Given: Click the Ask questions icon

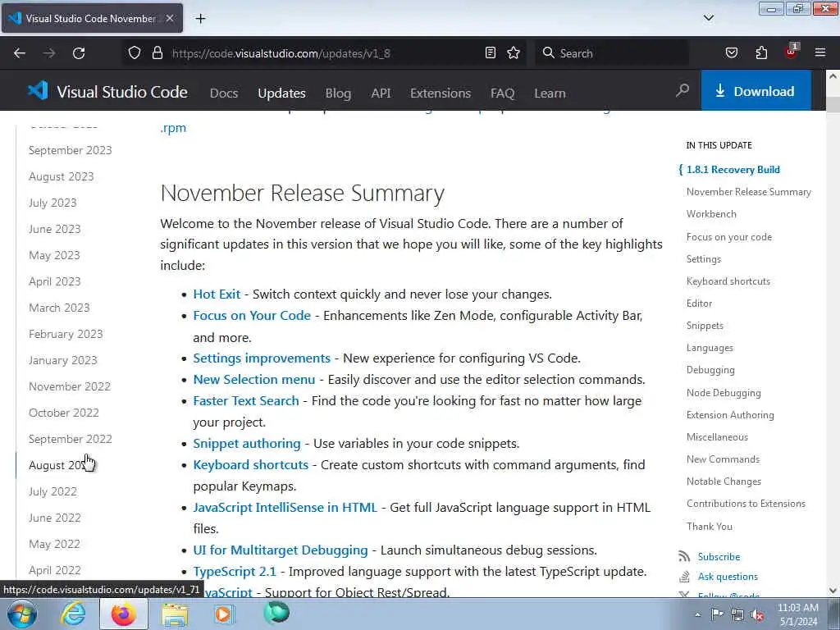Looking at the screenshot, I should 684,577.
